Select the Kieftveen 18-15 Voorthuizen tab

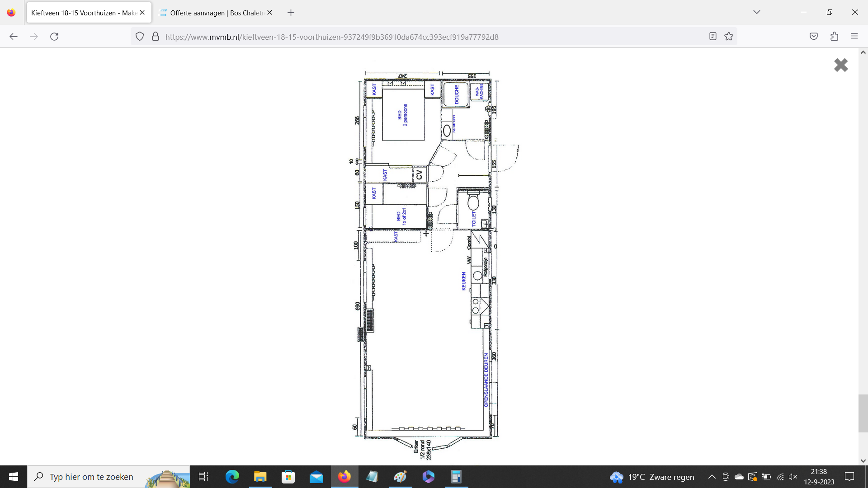[x=84, y=13]
